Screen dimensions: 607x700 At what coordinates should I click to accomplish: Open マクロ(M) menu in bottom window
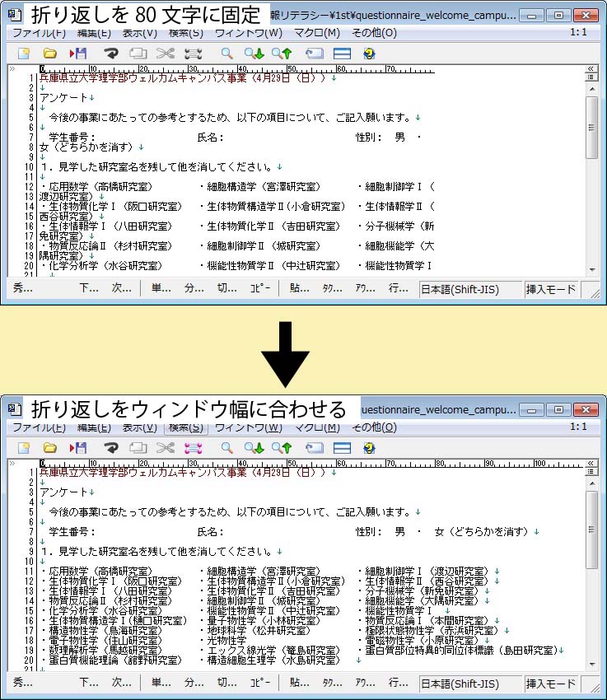tap(317, 427)
